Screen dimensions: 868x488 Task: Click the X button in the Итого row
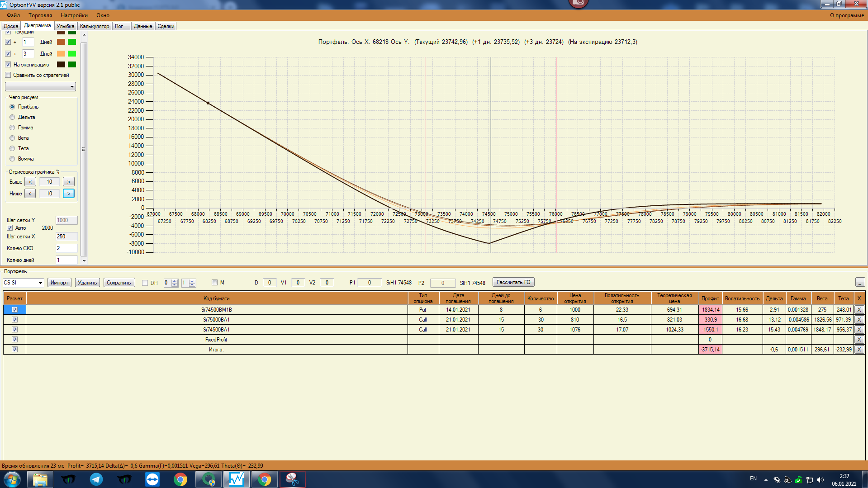(x=859, y=350)
